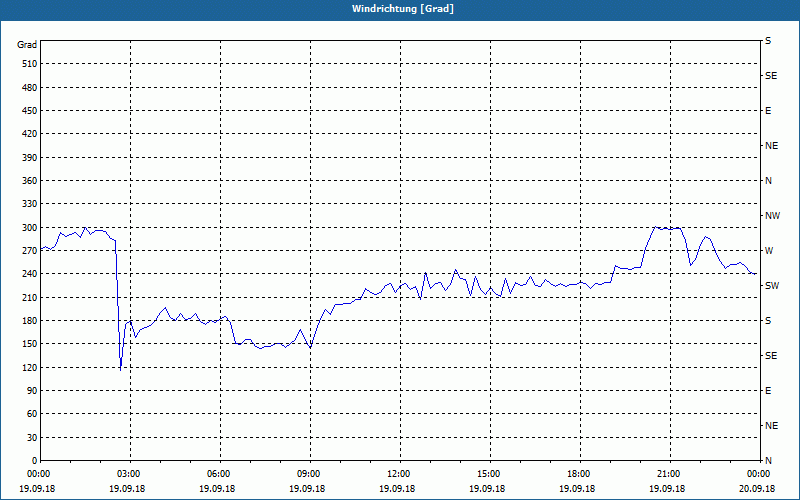Click the E compass label on the 450 gridline

[x=768, y=111]
